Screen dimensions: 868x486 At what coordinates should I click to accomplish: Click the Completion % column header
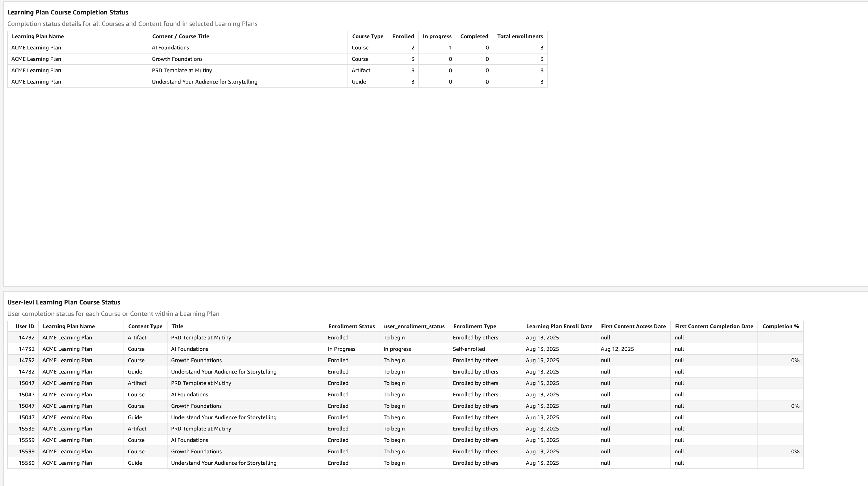coord(780,326)
